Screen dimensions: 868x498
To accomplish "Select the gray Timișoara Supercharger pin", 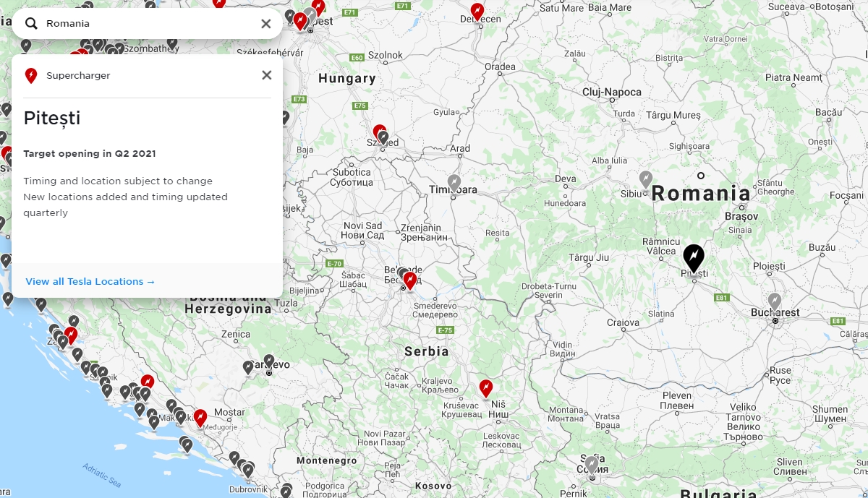I will pos(454,183).
